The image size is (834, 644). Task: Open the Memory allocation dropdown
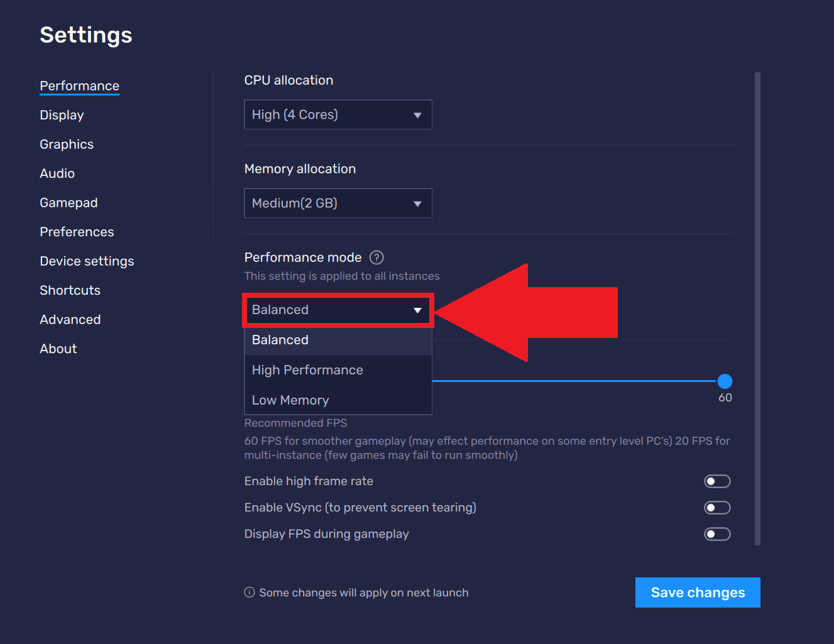click(x=338, y=203)
